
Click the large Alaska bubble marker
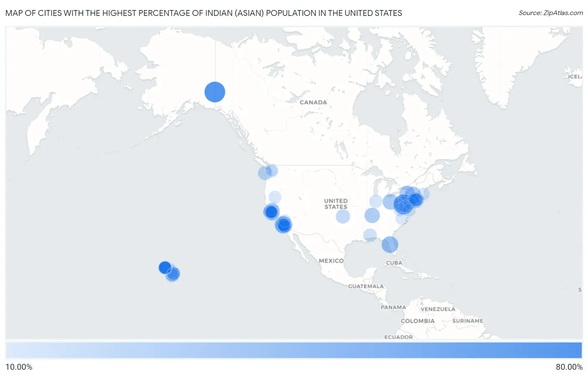click(215, 92)
